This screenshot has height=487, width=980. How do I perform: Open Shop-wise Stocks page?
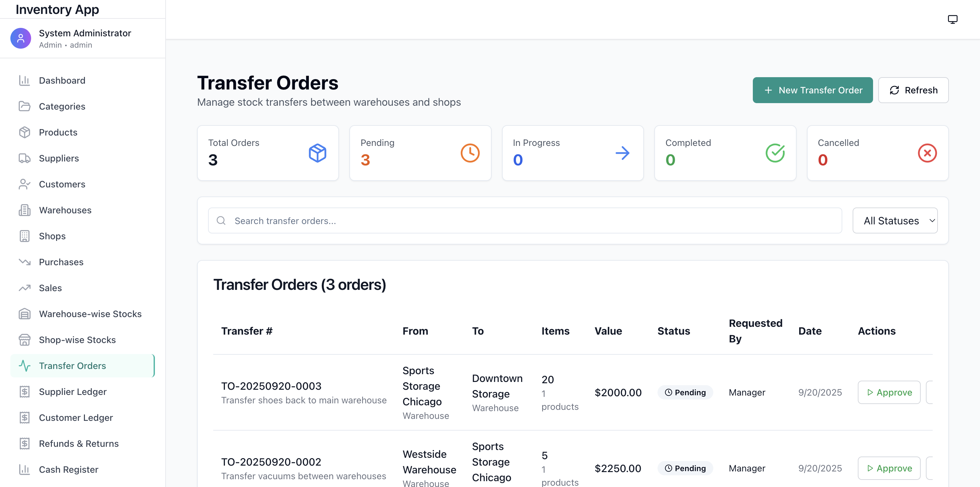[83, 340]
